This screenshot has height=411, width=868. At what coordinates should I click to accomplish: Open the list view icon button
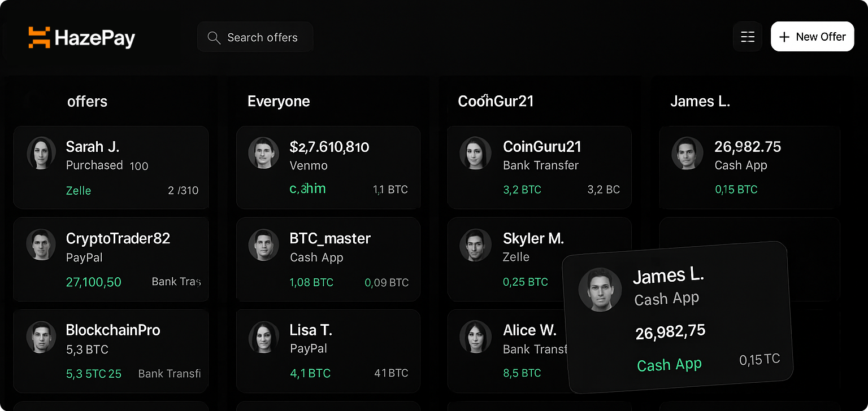(747, 37)
